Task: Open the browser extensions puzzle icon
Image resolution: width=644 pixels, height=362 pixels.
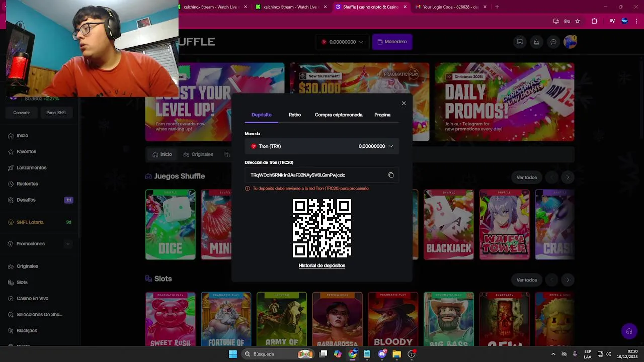Action: point(595,21)
